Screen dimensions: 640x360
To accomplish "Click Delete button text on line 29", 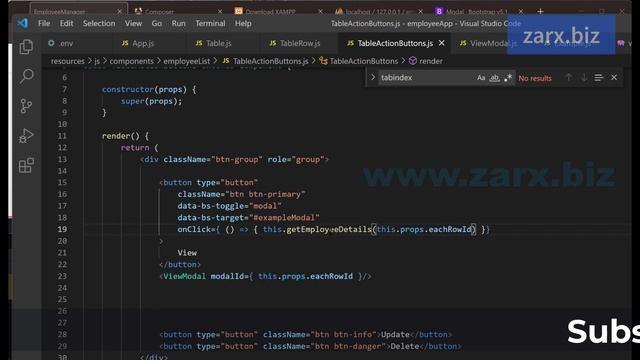I will pyautogui.click(x=404, y=346).
